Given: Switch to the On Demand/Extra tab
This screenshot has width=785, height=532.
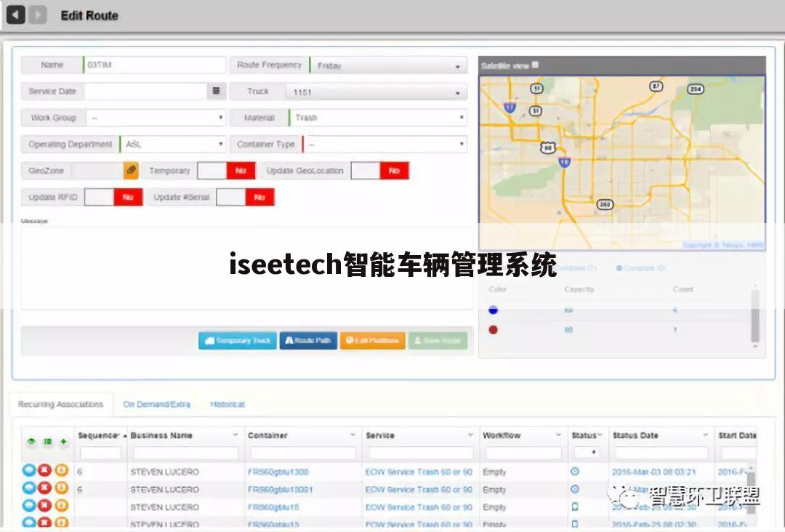Looking at the screenshot, I should pos(157,404).
